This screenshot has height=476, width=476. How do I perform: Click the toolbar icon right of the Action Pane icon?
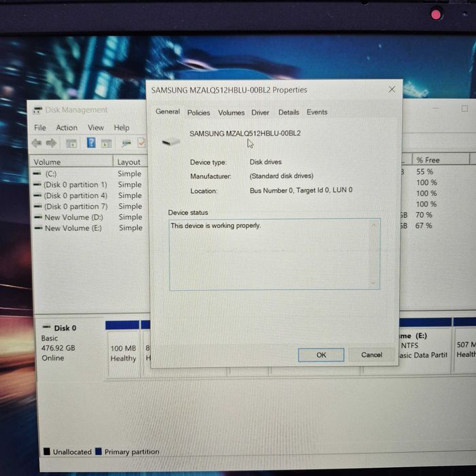coord(126,143)
